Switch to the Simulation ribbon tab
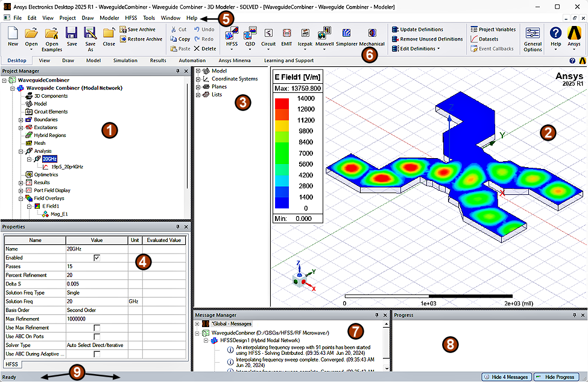The height and width of the screenshot is (382, 588). 125,60
